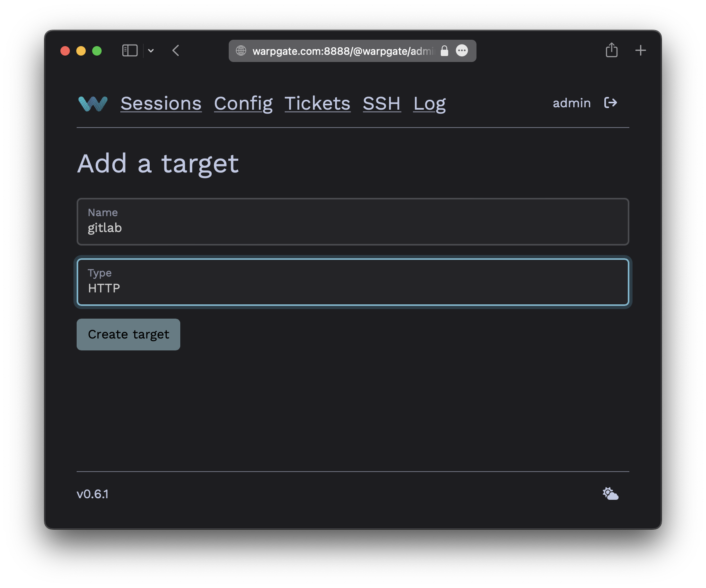This screenshot has height=588, width=706.
Task: Click the Create target button
Action: tap(128, 335)
